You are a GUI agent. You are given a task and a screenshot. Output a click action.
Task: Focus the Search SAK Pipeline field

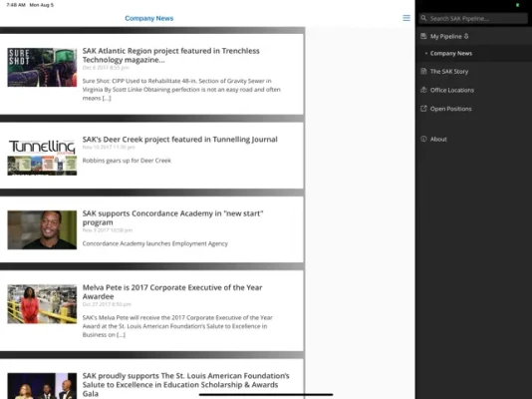coord(473,18)
